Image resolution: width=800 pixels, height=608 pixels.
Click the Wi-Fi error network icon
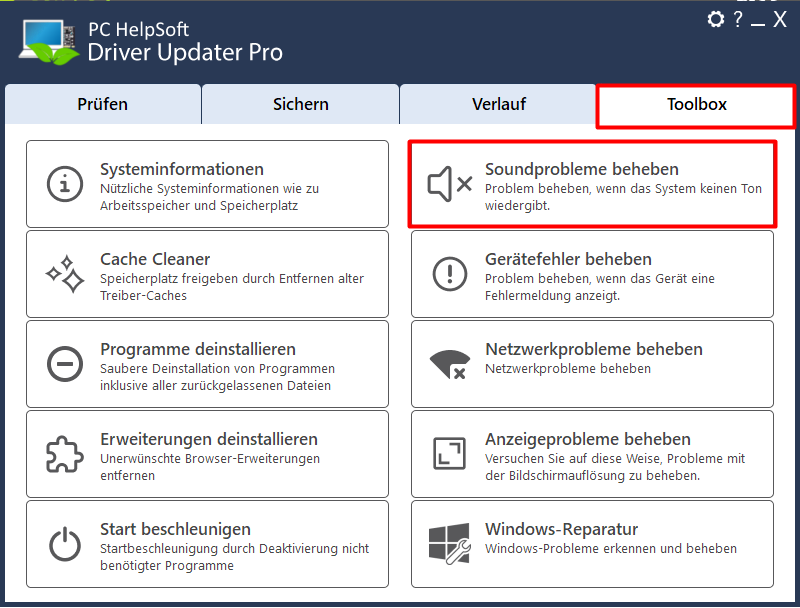(x=449, y=365)
